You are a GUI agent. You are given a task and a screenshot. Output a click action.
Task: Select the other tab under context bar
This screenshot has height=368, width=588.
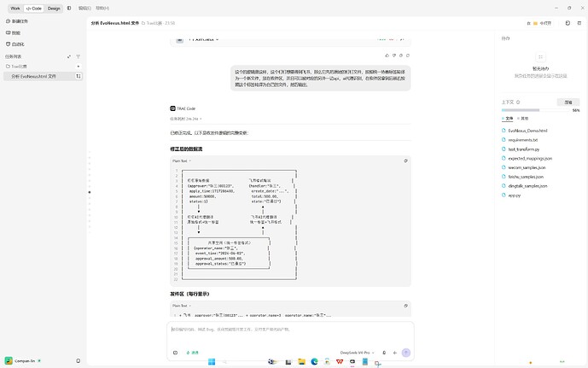(x=523, y=119)
